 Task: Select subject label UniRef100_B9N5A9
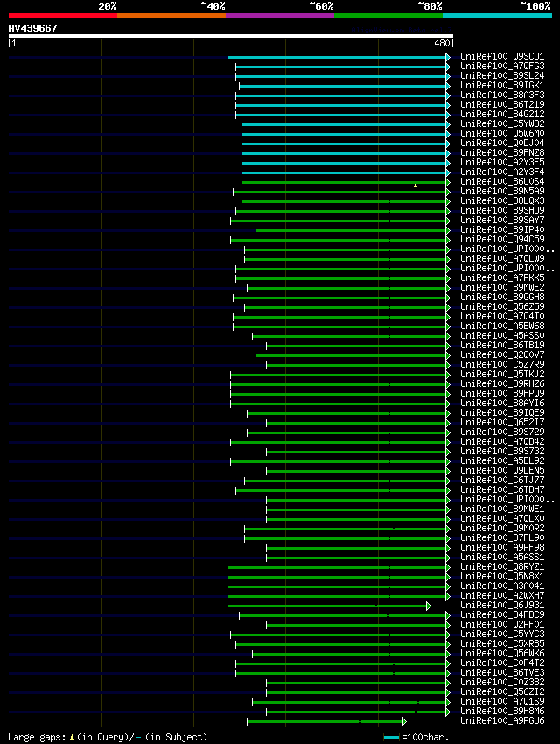click(x=502, y=191)
